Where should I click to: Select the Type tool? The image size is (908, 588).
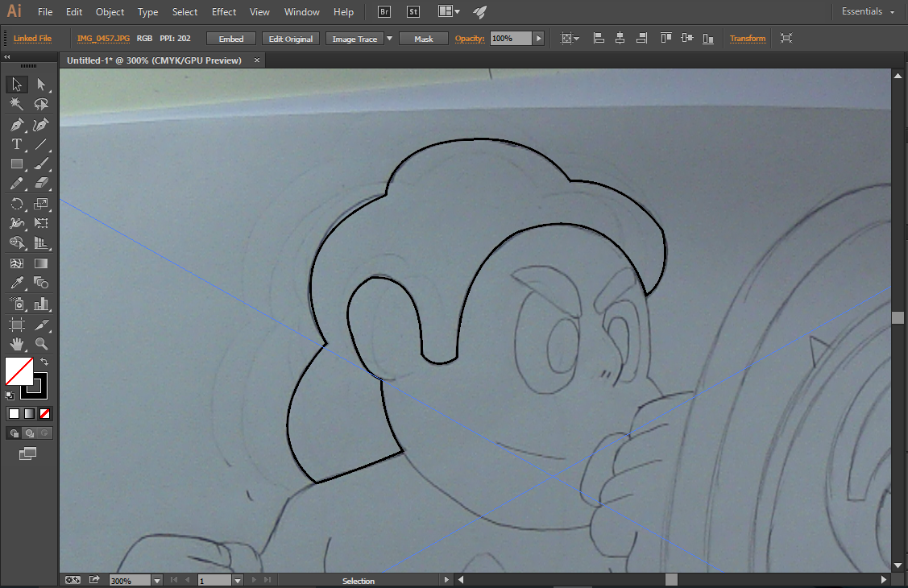click(17, 144)
